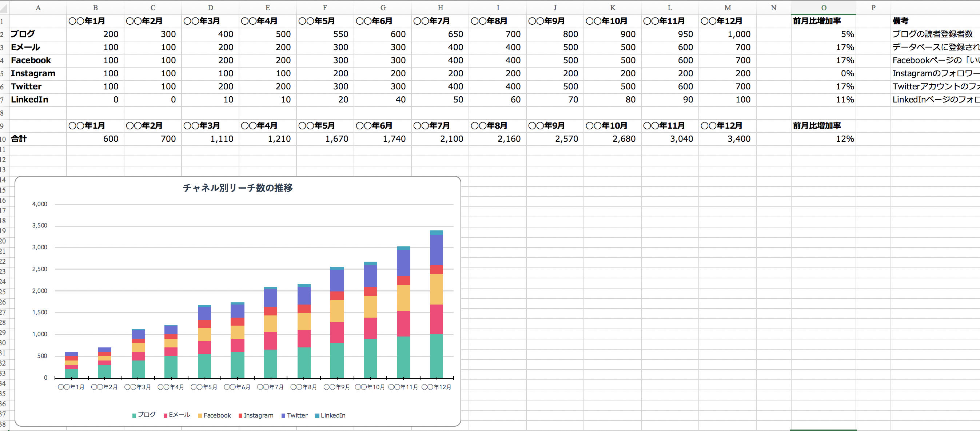980x431 pixels.
Task: Select the 12% total growth cell
Action: pos(823,139)
